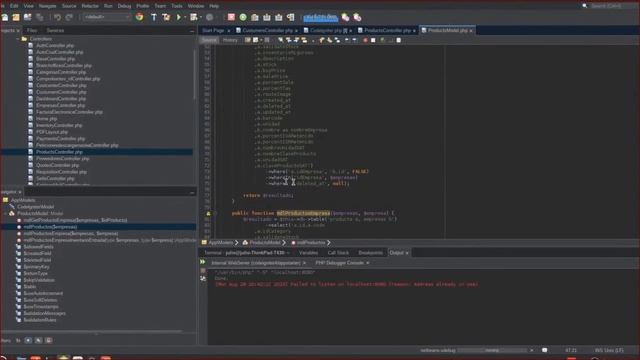Toggle the middle Navigator filter button
The image size is (640, 360).
point(38,340)
